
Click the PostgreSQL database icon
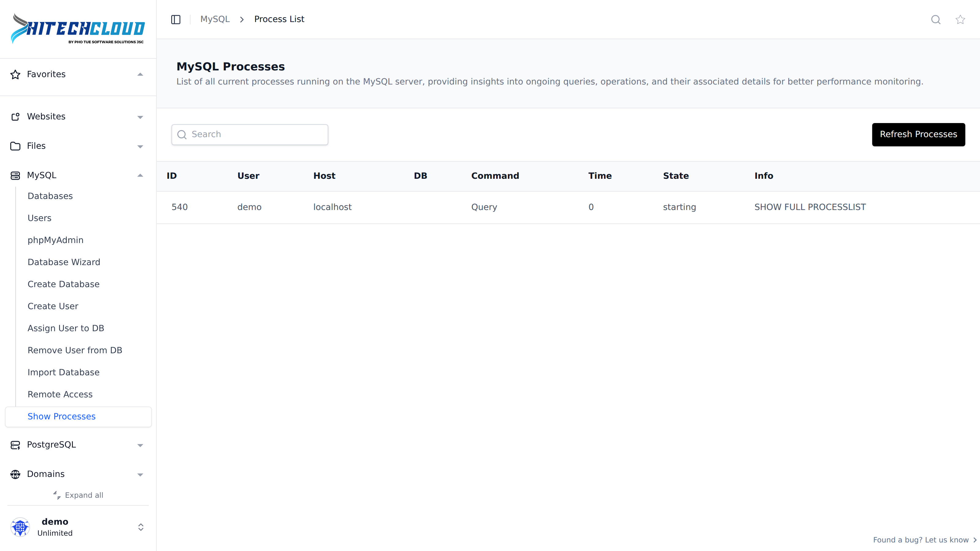(15, 445)
